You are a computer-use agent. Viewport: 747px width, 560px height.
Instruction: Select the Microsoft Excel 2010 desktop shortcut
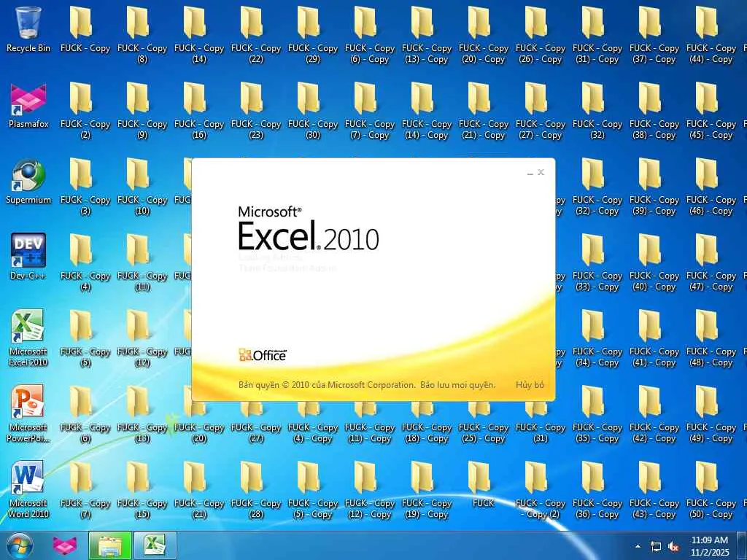(x=28, y=338)
